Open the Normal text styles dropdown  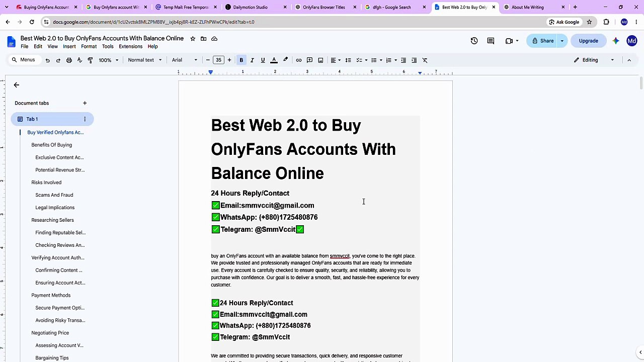(145, 60)
